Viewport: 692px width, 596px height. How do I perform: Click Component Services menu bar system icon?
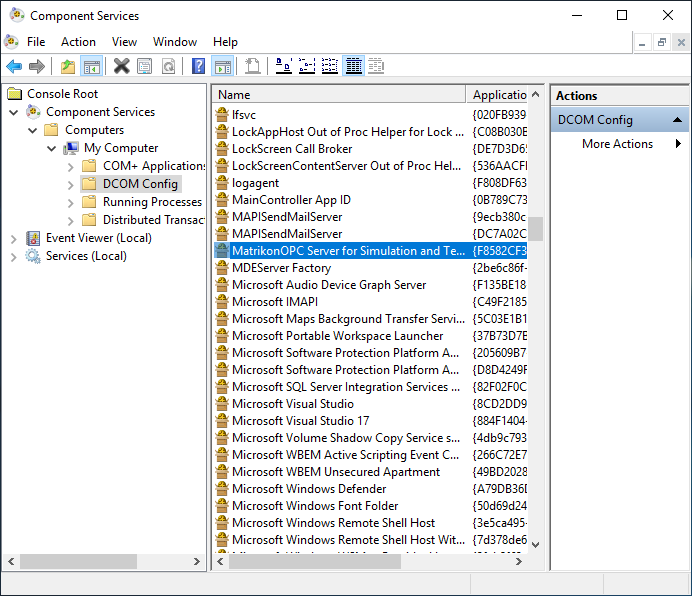(x=11, y=42)
